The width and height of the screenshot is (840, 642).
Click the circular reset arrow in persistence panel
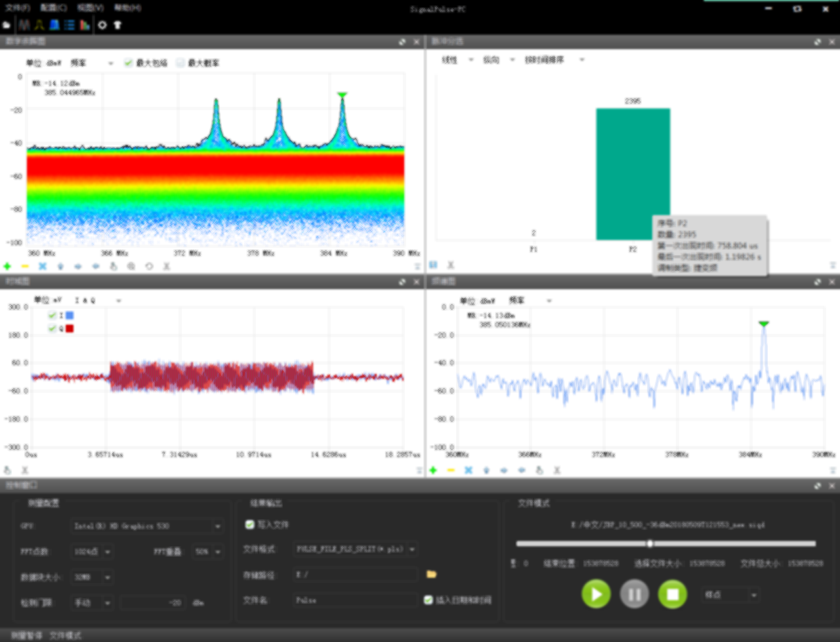coord(149,266)
